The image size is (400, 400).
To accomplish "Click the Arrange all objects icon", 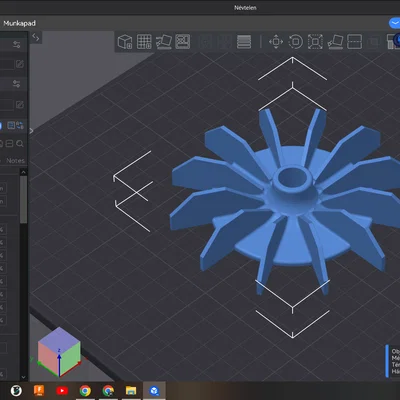I will (183, 42).
